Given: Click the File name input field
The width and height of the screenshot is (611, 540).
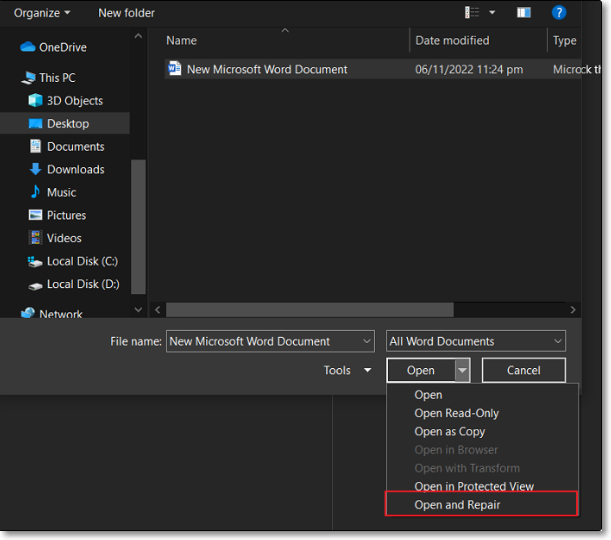Looking at the screenshot, I should (262, 341).
